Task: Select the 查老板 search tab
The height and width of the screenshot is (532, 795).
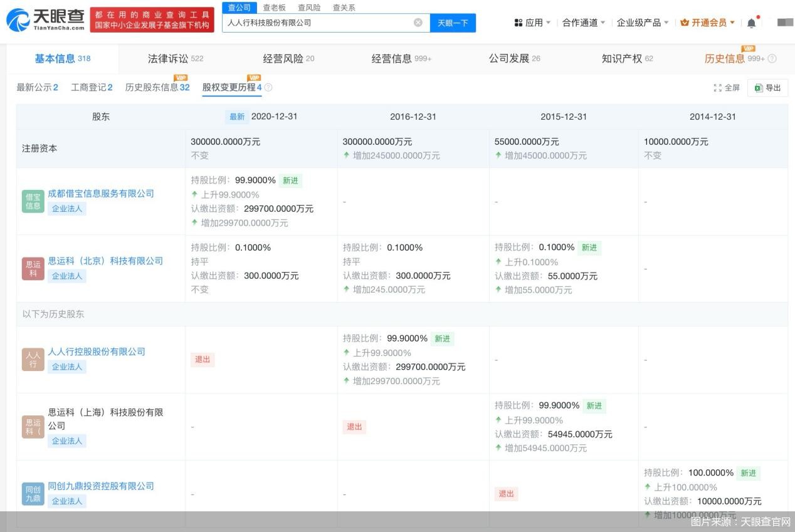Action: pyautogui.click(x=274, y=8)
